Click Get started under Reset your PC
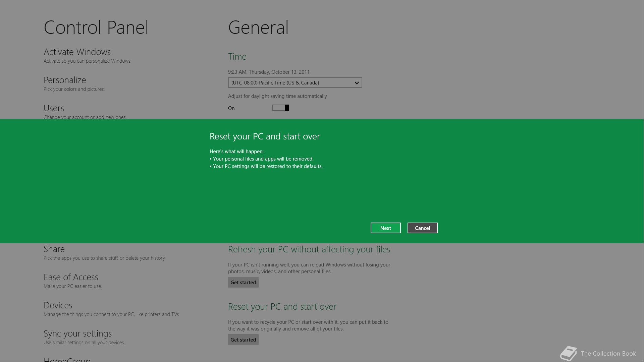Image resolution: width=644 pixels, height=362 pixels. tap(243, 340)
